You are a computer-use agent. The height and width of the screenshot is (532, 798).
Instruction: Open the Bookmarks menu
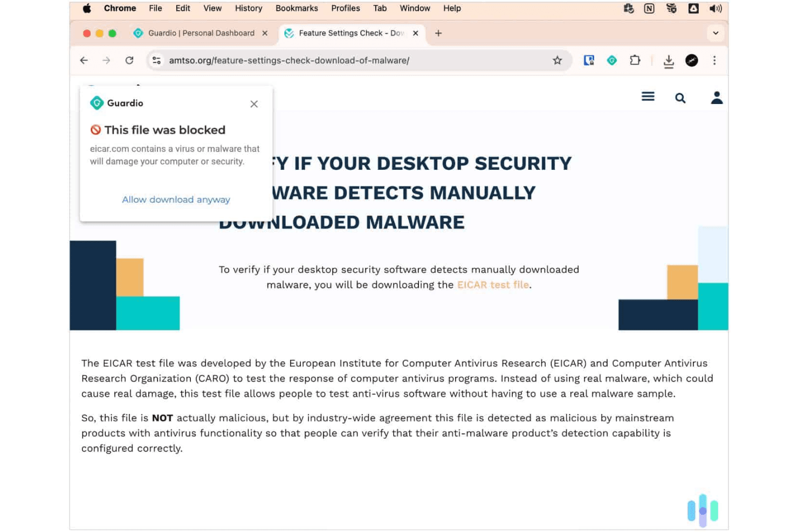click(297, 8)
